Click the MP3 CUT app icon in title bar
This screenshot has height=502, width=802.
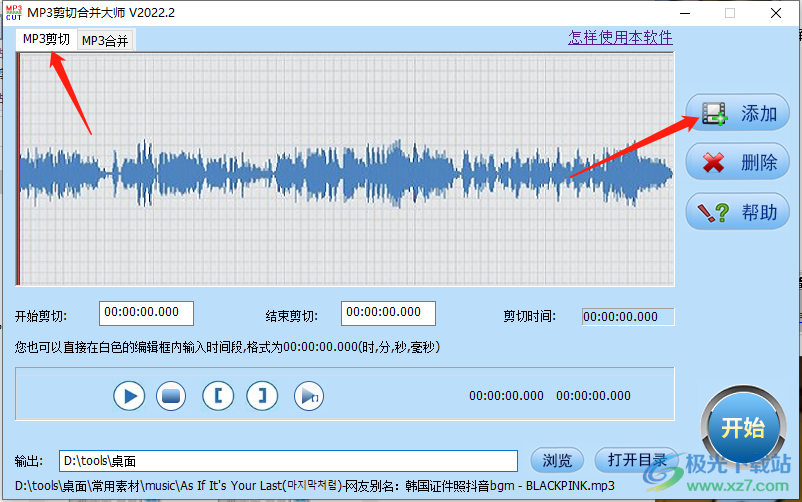(13, 13)
